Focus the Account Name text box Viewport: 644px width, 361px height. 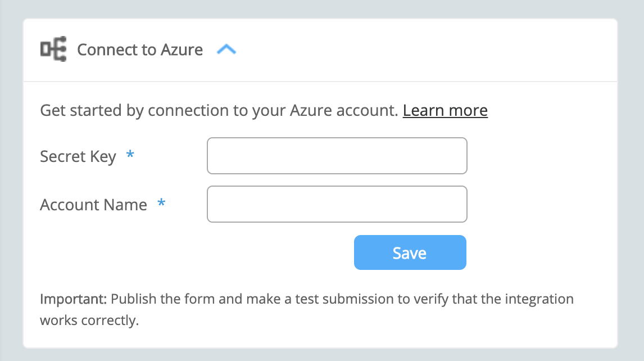pos(337,204)
